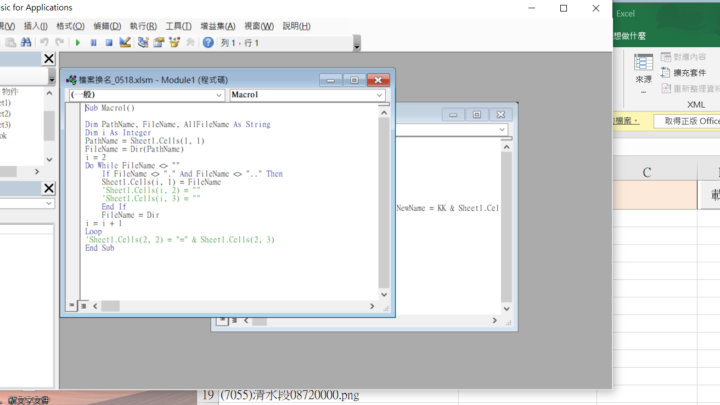Open the 執行(R) menu
This screenshot has width=720, height=405.
(x=143, y=26)
